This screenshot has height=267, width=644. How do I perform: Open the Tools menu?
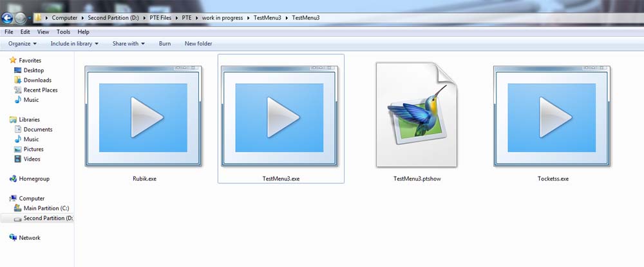click(63, 32)
